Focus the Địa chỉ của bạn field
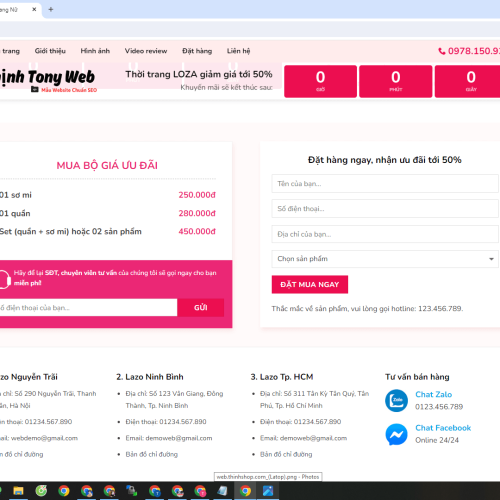Viewport: 500px width, 500px height. [x=385, y=234]
